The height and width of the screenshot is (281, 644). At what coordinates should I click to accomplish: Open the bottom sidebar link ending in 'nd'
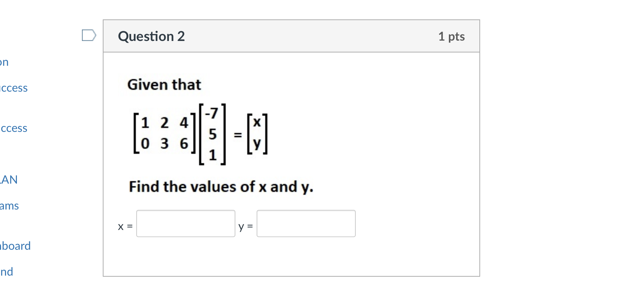[6, 272]
